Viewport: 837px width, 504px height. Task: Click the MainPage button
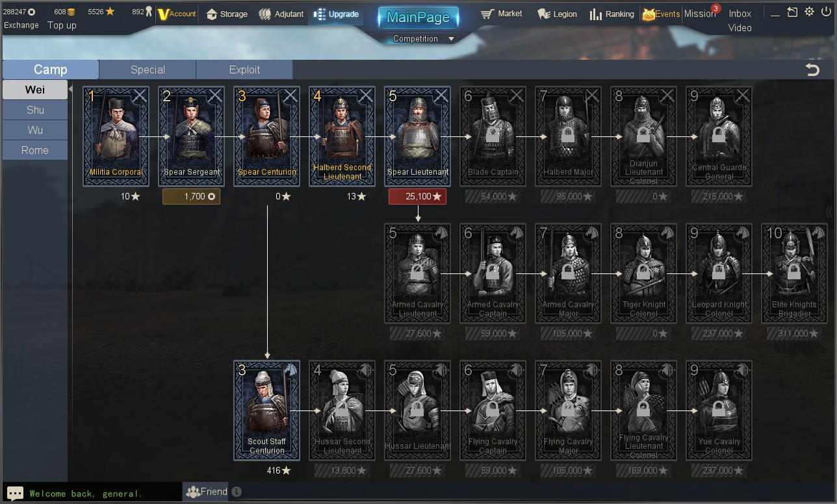(x=419, y=18)
